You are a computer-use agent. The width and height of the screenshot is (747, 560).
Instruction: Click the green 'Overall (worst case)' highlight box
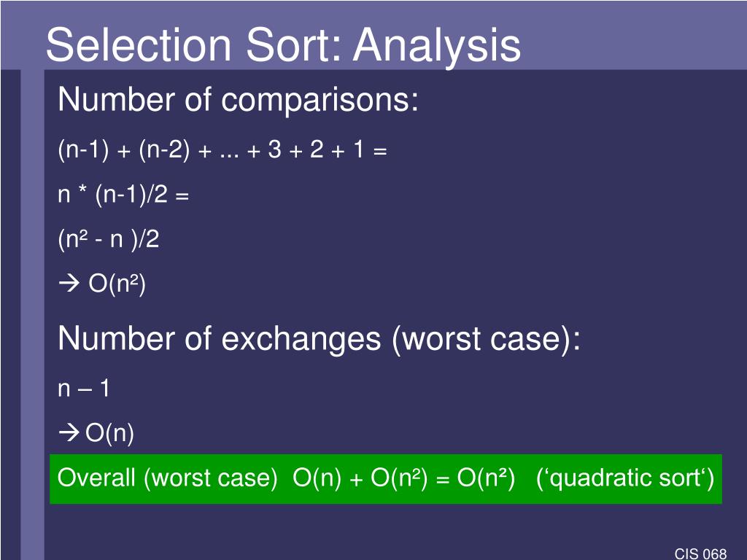point(386,479)
